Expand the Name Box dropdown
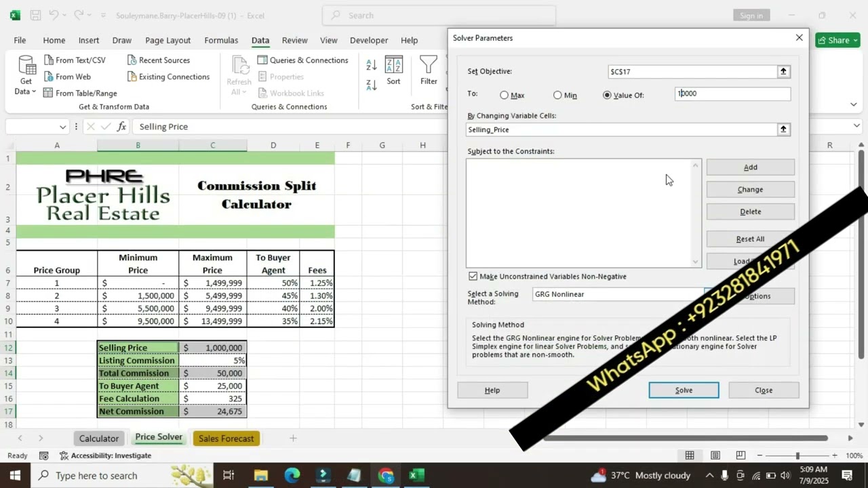The width and height of the screenshot is (868, 488). (62, 127)
